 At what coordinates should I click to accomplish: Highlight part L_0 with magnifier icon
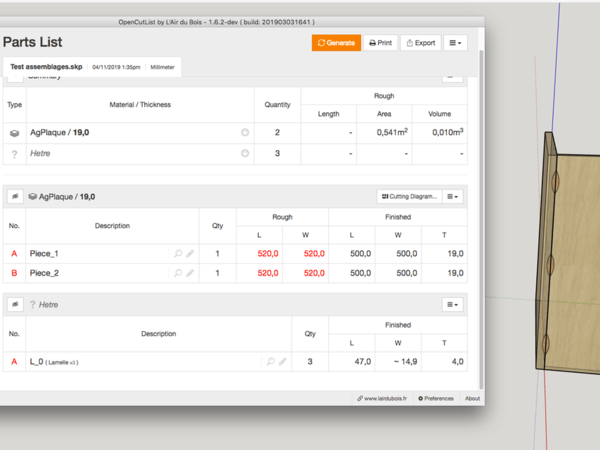click(x=270, y=361)
